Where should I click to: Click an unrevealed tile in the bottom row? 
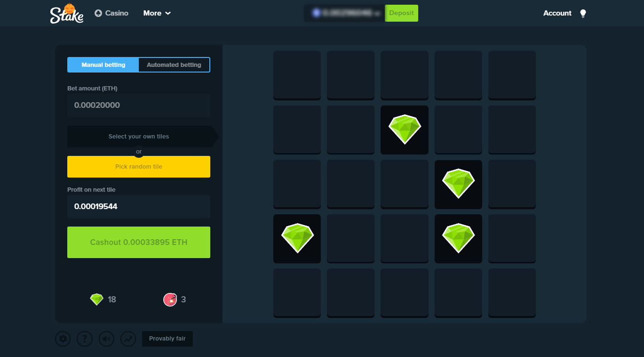tap(350, 292)
